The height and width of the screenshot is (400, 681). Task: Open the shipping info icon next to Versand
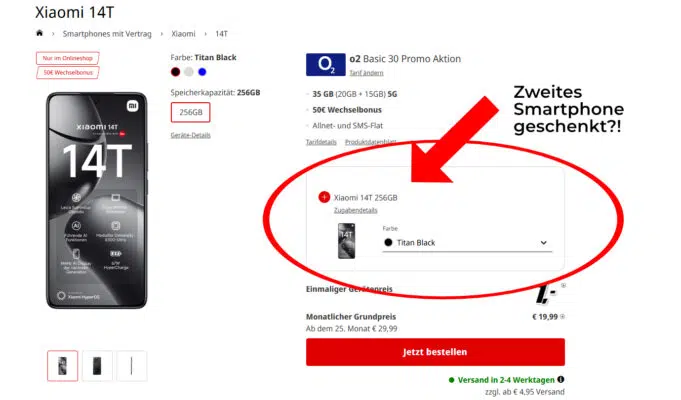click(561, 380)
